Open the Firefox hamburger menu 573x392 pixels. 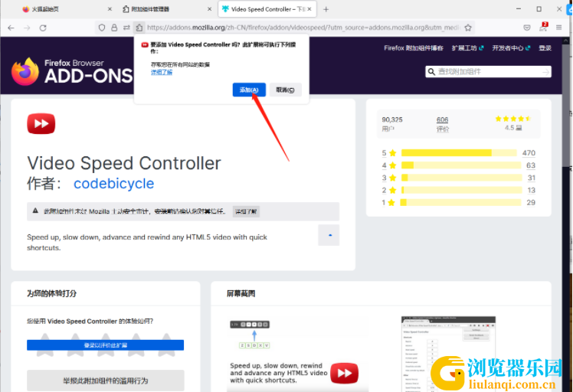click(x=558, y=28)
